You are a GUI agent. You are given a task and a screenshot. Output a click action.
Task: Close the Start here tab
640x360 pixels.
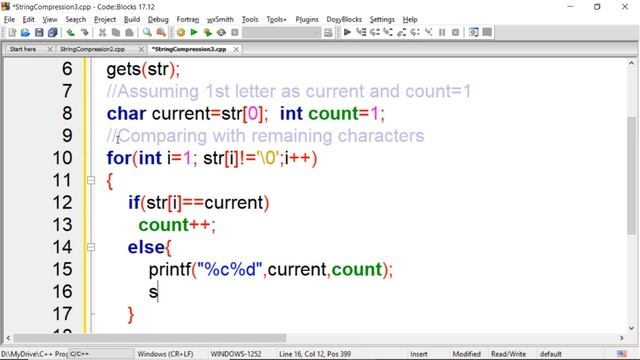(50, 49)
